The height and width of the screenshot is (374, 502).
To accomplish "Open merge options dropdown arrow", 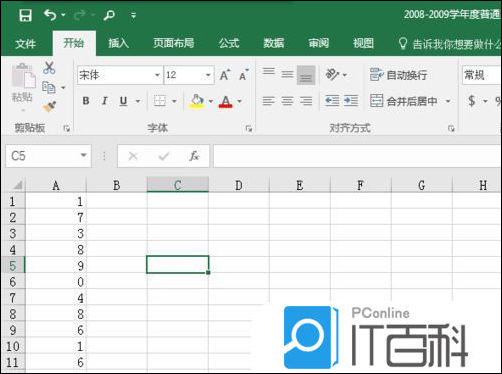I will [448, 101].
